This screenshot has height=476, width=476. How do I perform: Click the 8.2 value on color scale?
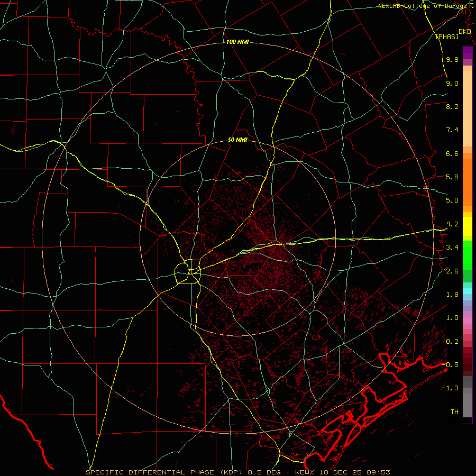[452, 106]
